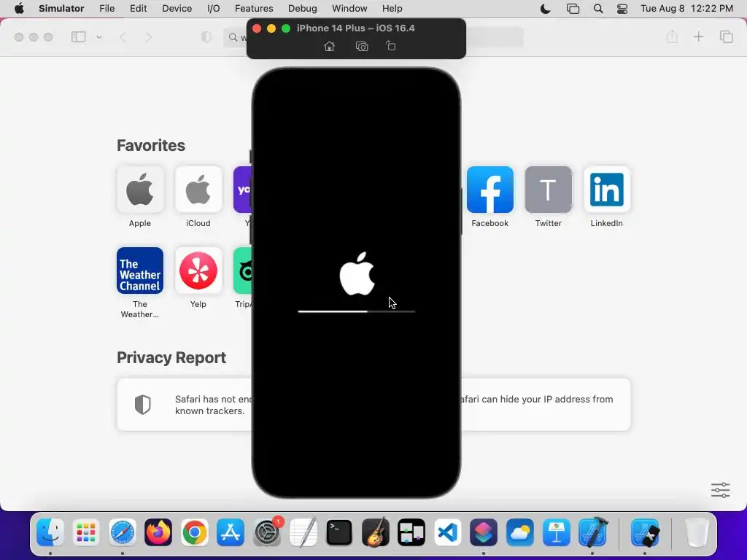Open Stage Manager menu bar icon
Image resolution: width=747 pixels, height=560 pixels.
click(x=573, y=9)
